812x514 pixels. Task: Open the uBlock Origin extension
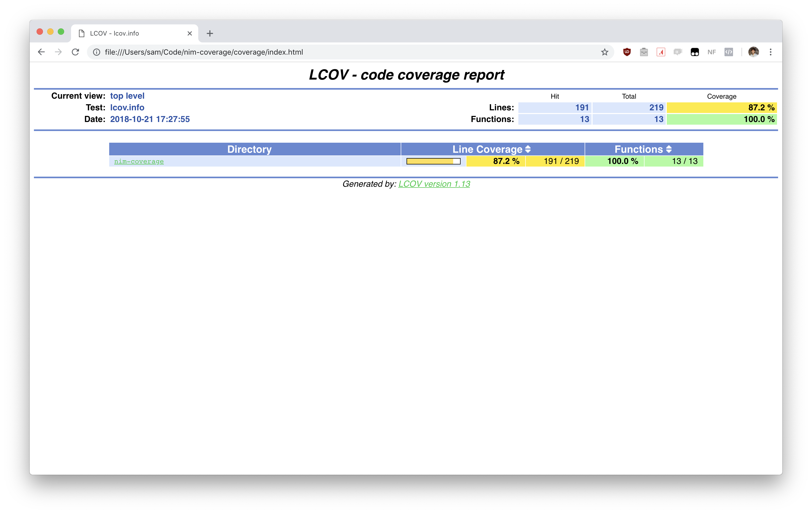click(627, 52)
